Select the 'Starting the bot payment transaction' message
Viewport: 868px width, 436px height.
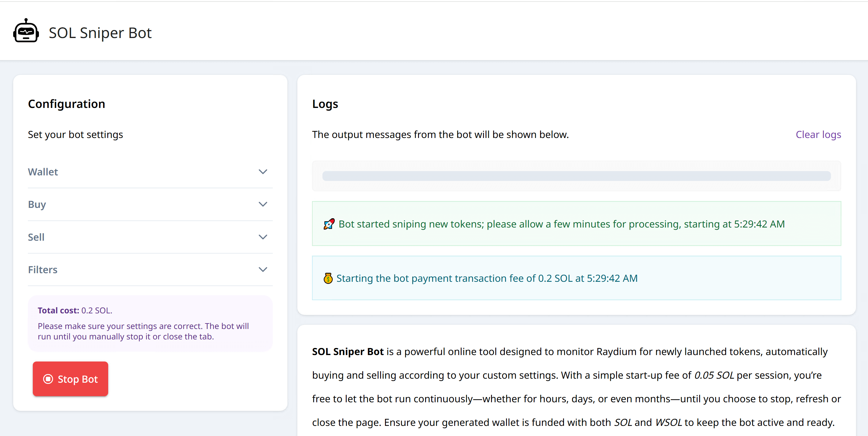pyautogui.click(x=576, y=278)
